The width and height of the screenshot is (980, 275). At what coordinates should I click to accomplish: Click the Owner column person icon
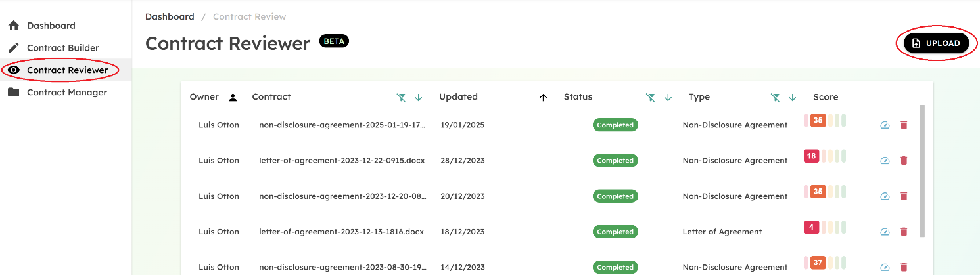[233, 97]
